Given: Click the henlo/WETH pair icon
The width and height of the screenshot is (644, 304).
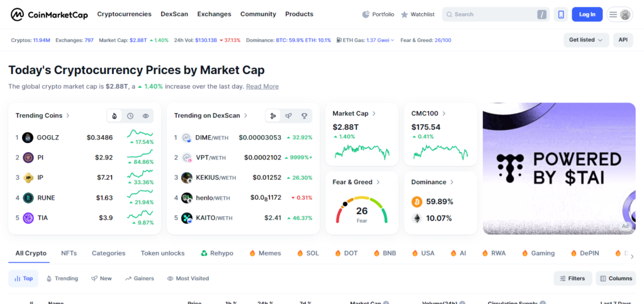Looking at the screenshot, I should click(x=187, y=198).
